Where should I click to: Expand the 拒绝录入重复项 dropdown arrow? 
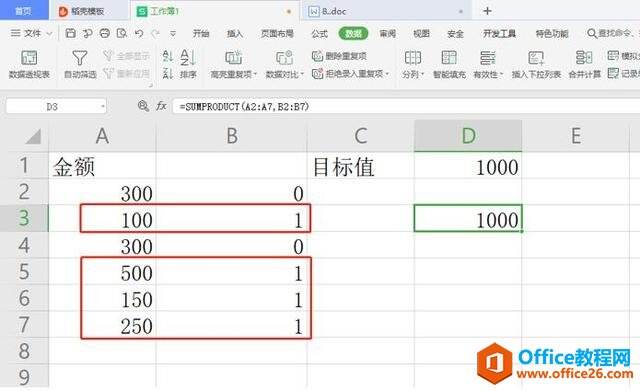coord(387,74)
